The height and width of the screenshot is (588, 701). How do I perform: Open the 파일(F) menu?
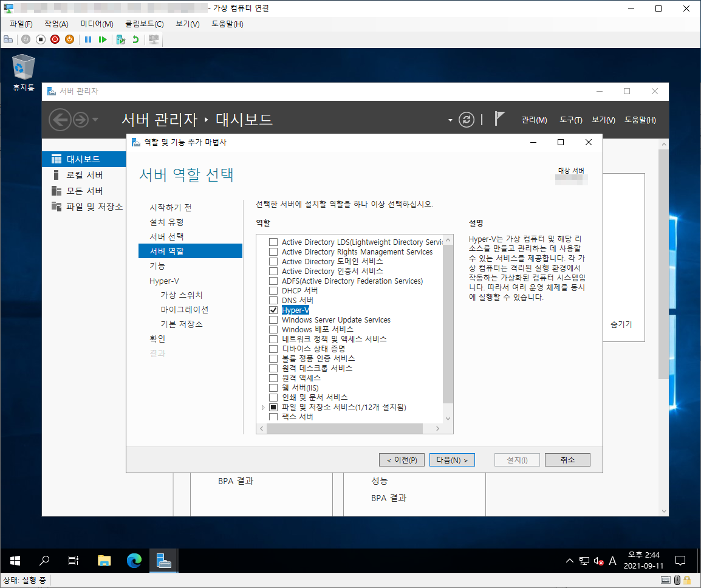tap(21, 24)
